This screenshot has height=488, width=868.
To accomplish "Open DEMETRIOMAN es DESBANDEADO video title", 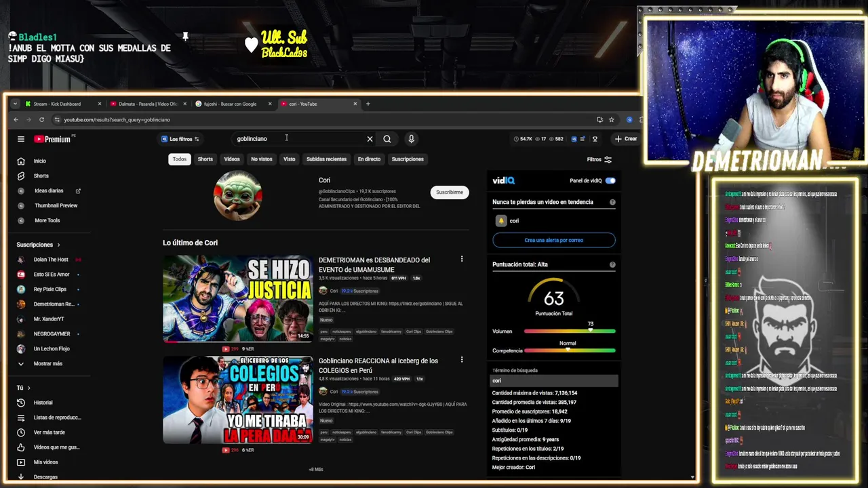I will [x=374, y=264].
